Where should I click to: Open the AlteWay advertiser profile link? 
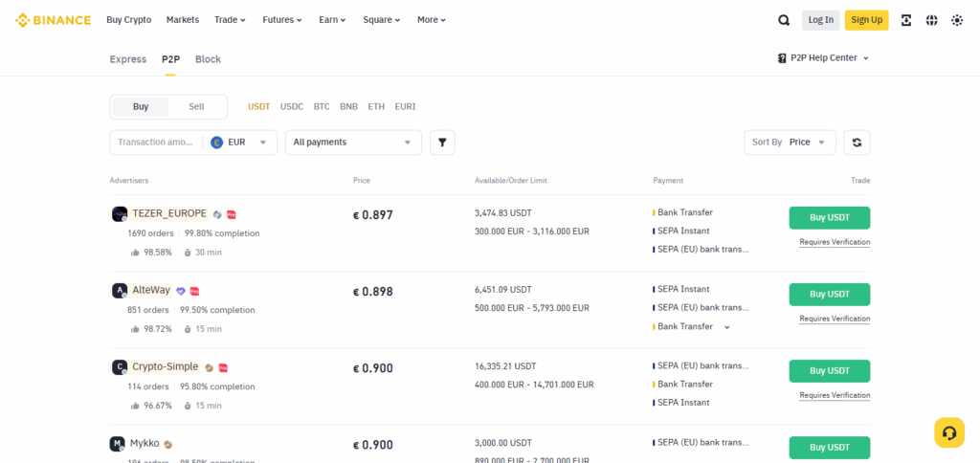point(151,291)
